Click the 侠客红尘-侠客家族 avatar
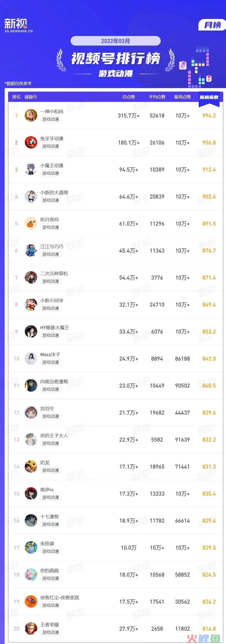Viewport: 226px width, 644px height. point(31,602)
